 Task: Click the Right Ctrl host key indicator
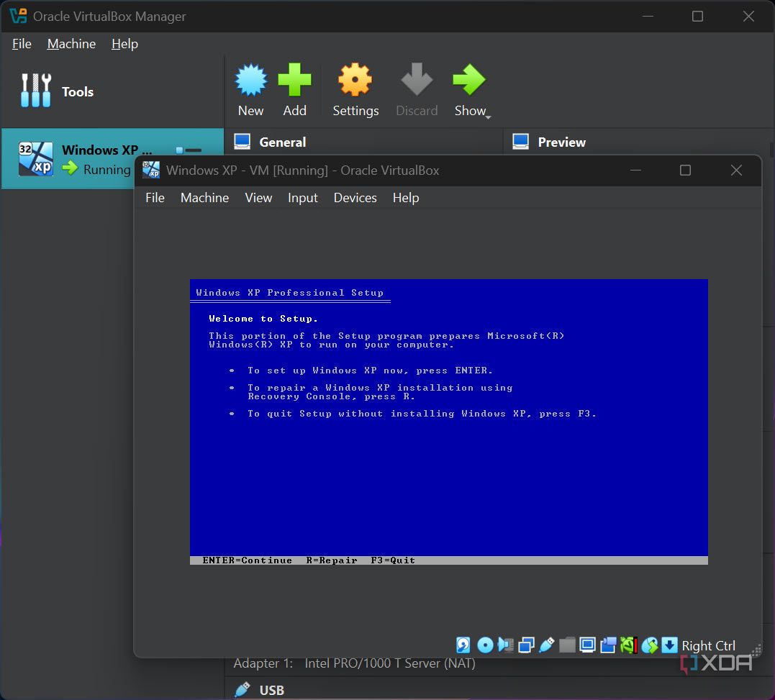[x=708, y=645]
